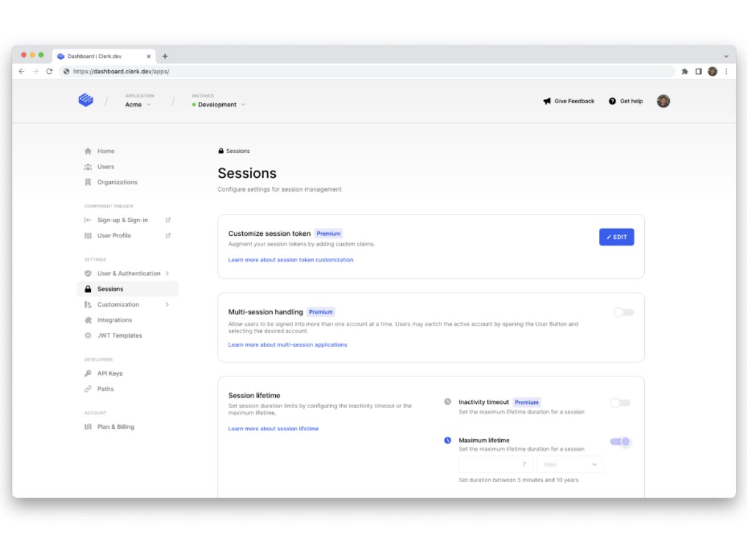Image resolution: width=747 pixels, height=560 pixels.
Task: Go back with the browser back arrow
Action: [x=22, y=72]
